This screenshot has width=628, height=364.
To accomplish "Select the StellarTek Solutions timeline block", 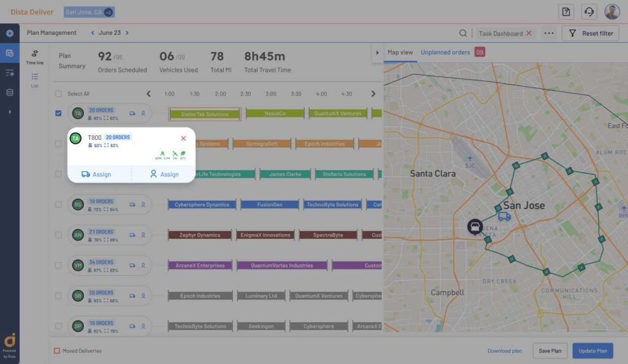I will pyautogui.click(x=205, y=115).
